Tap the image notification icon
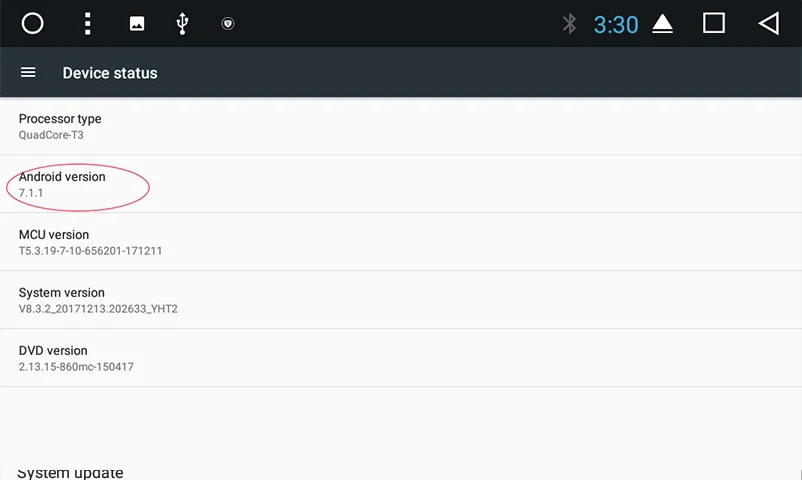Viewport: 802px width, 480px height. (137, 24)
